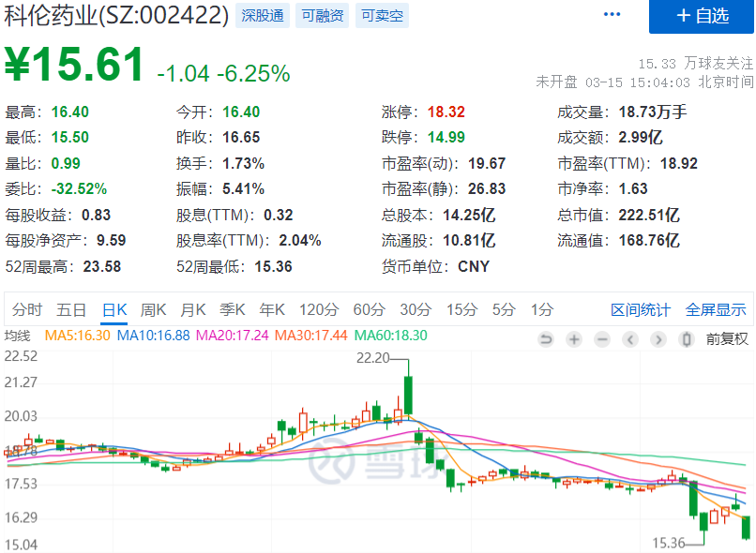Switch to the 30分 chart tab
756x553 pixels.
[x=416, y=309]
